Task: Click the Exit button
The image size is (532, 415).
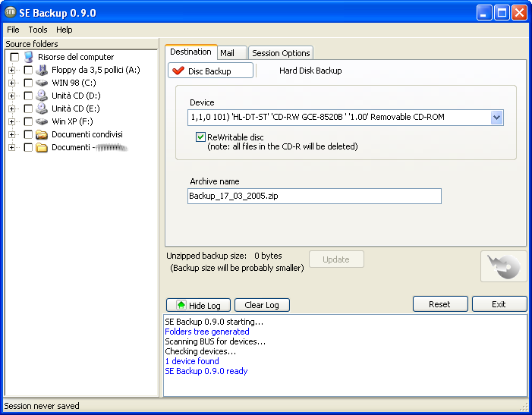Action: 499,304
